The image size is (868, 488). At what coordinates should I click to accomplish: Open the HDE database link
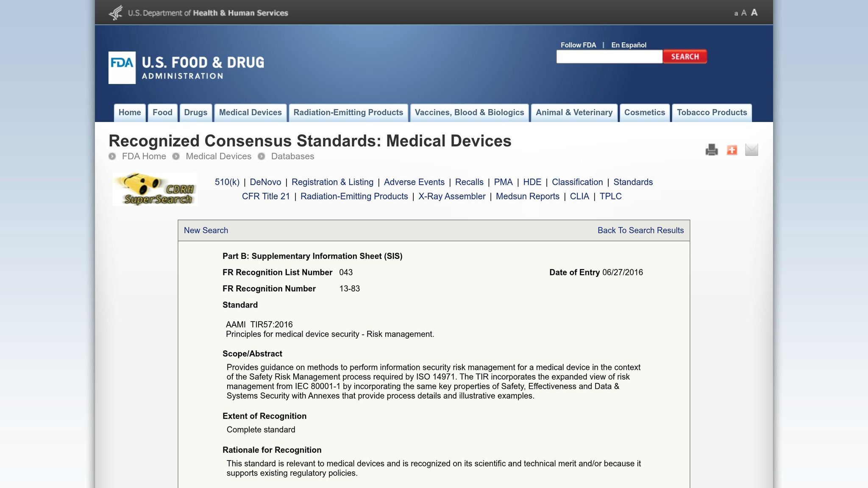pos(532,182)
